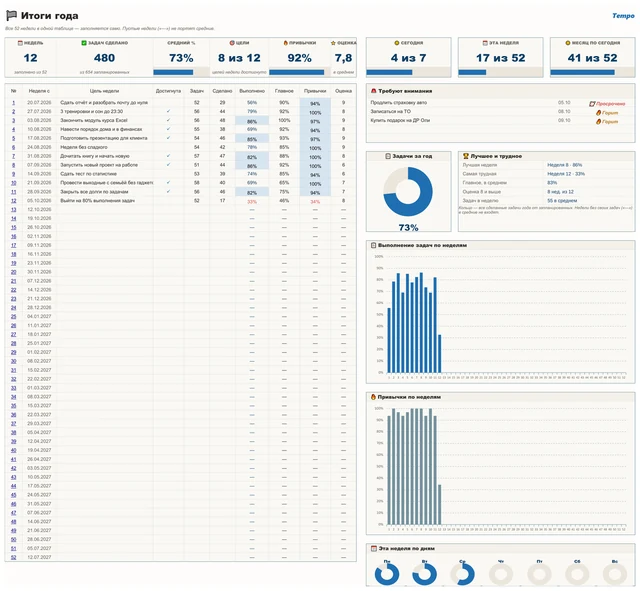The width and height of the screenshot is (640, 591).
Task: Click Monday donut in Эта неделя по дням
Action: (387, 574)
